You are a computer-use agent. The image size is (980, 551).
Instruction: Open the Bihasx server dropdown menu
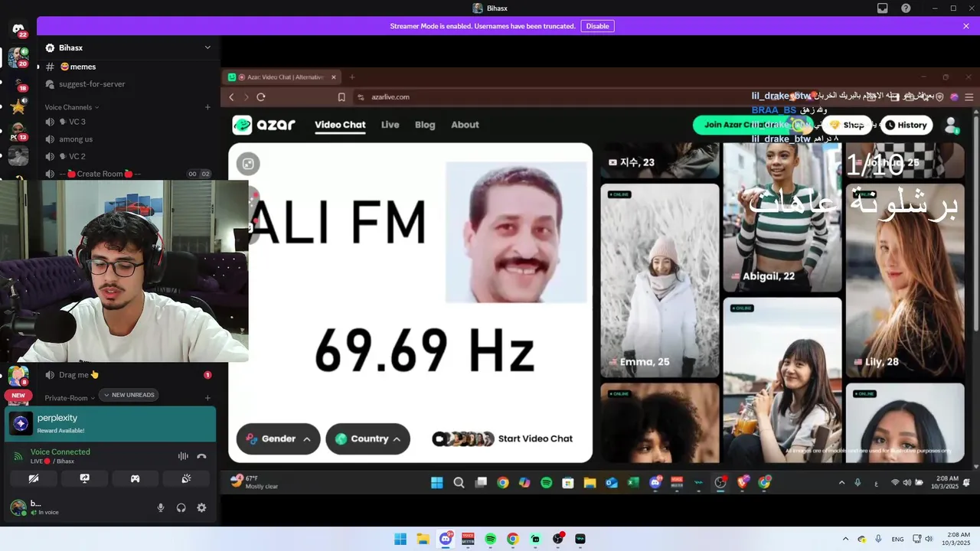[207, 47]
